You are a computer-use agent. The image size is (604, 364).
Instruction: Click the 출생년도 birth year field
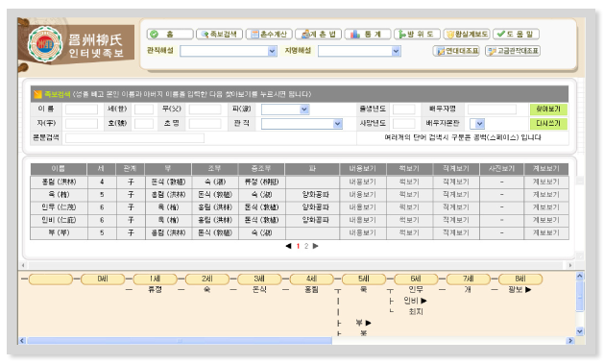click(403, 109)
